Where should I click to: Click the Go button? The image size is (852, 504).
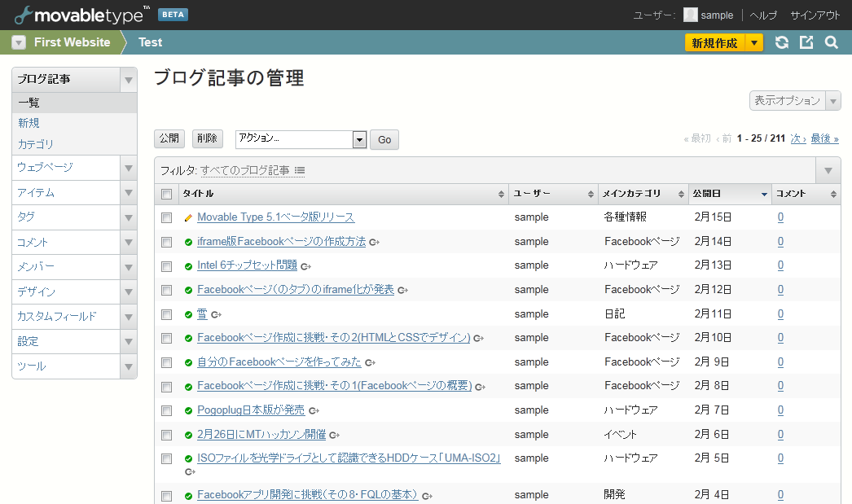coord(384,139)
